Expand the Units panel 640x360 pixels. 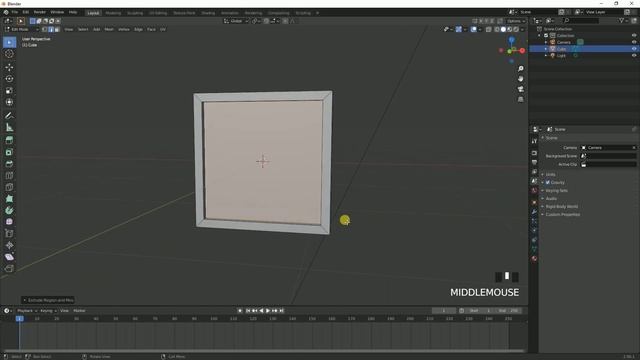[550, 174]
